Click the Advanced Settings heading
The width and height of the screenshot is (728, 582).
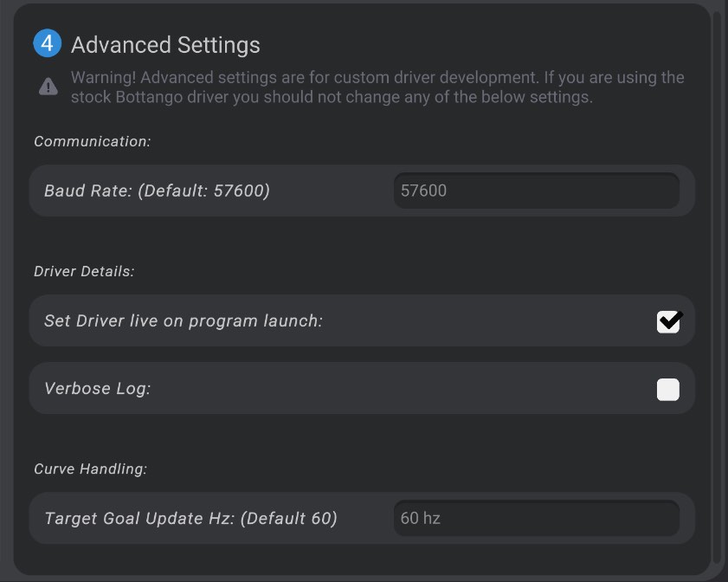(x=165, y=45)
